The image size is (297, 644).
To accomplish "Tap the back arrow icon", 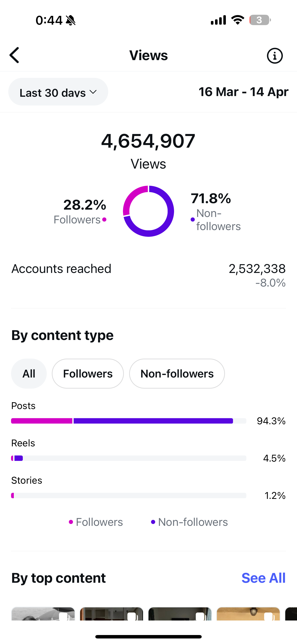I will coord(14,55).
